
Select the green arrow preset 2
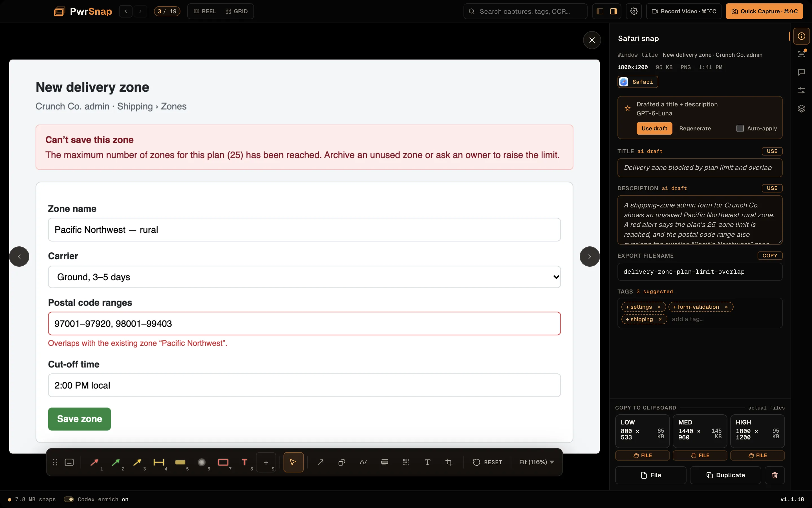116,462
